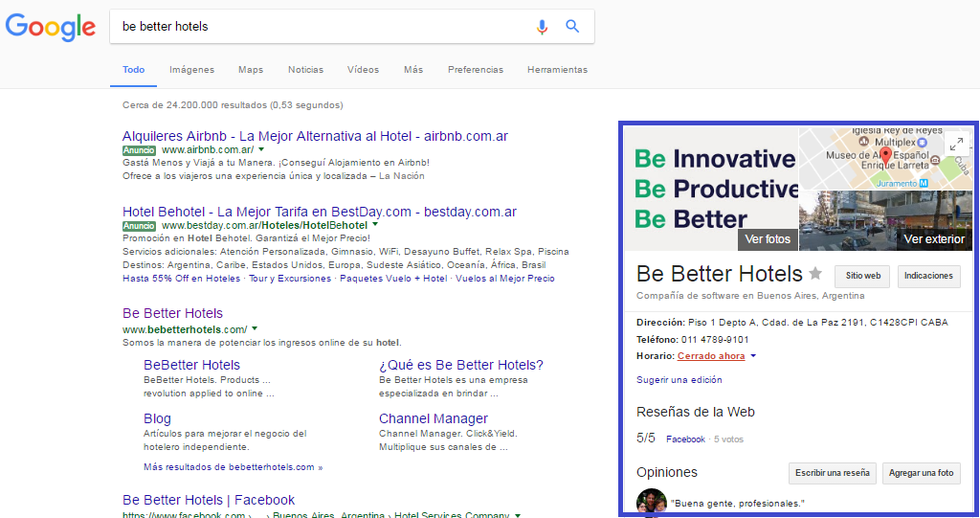Open the Channel Manager sitelink

pyautogui.click(x=434, y=418)
